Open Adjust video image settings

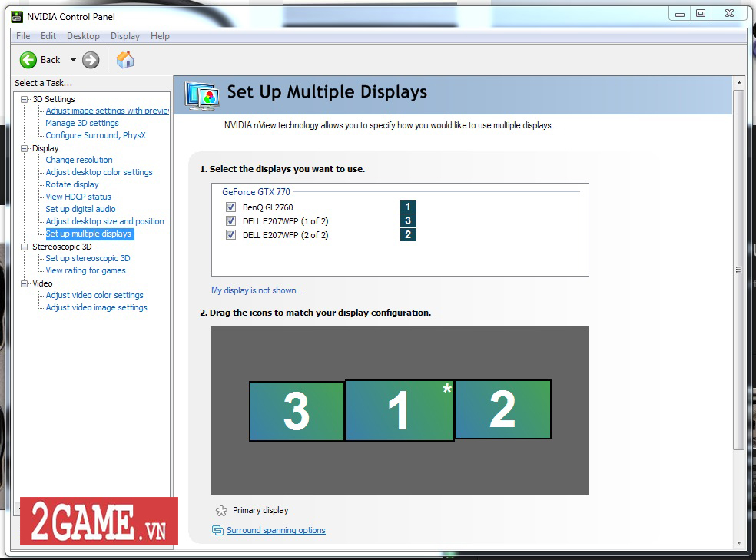[97, 307]
